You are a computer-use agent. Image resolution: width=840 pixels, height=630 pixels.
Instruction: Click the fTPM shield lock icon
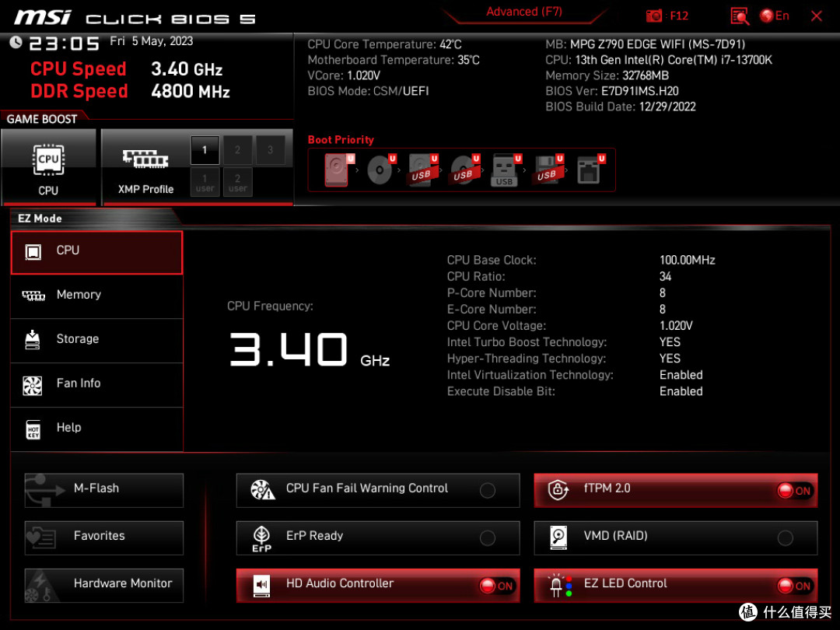[558, 489]
